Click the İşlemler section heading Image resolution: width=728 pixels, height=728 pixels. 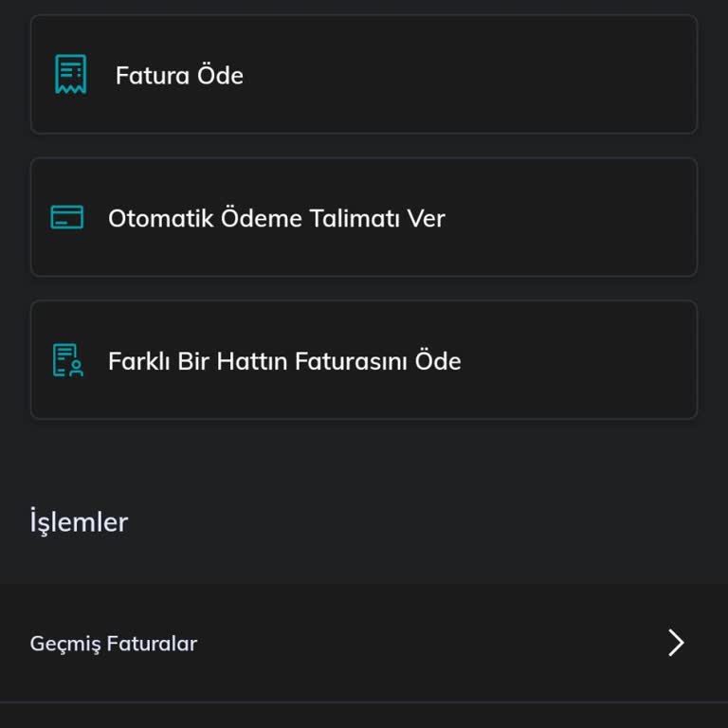tap(80, 522)
